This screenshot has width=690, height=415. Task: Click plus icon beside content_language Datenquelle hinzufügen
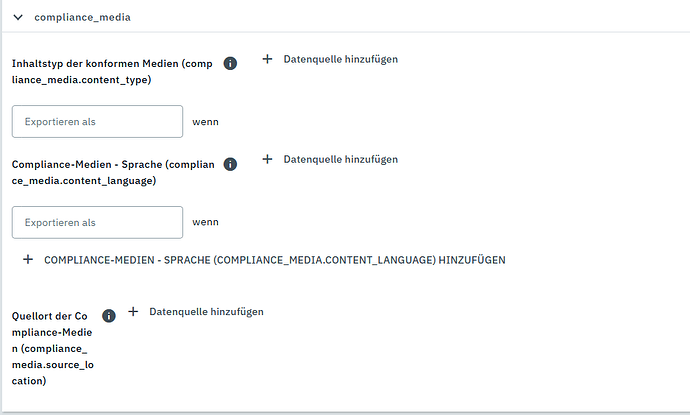tap(267, 159)
